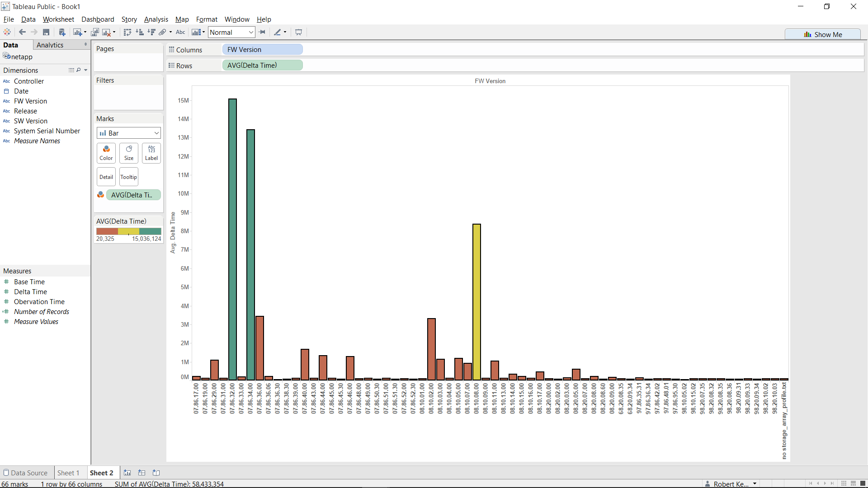
Task: Select the System Serial Number dimension
Action: click(x=47, y=131)
